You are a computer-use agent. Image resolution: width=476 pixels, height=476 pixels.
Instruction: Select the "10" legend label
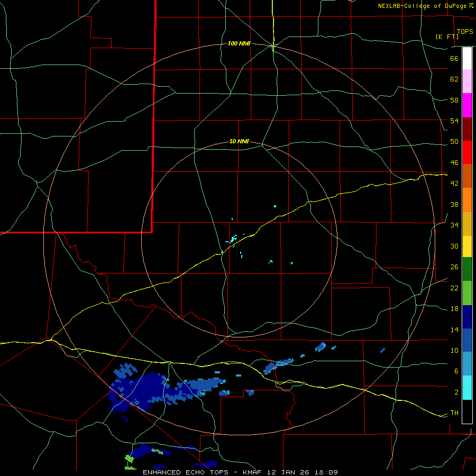[454, 351]
